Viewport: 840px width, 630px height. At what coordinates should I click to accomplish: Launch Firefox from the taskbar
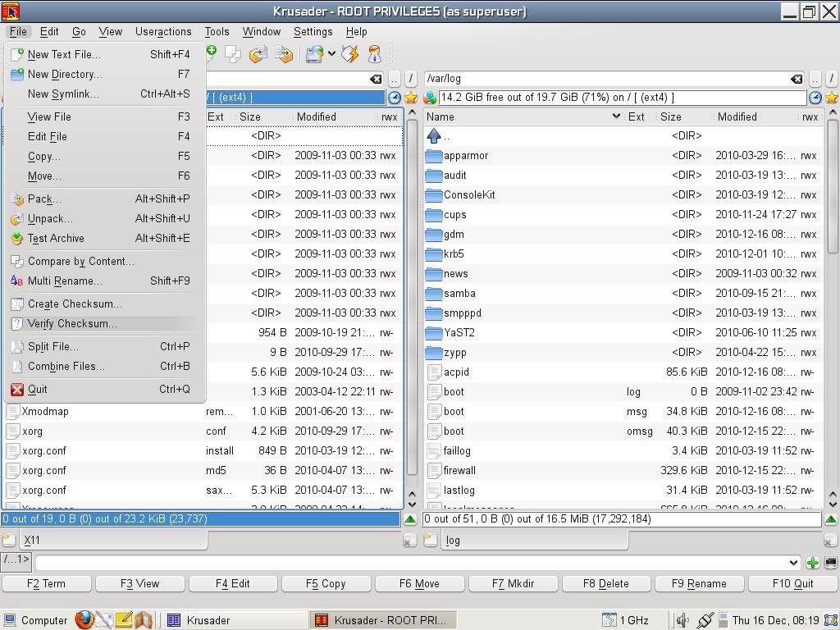pyautogui.click(x=84, y=620)
